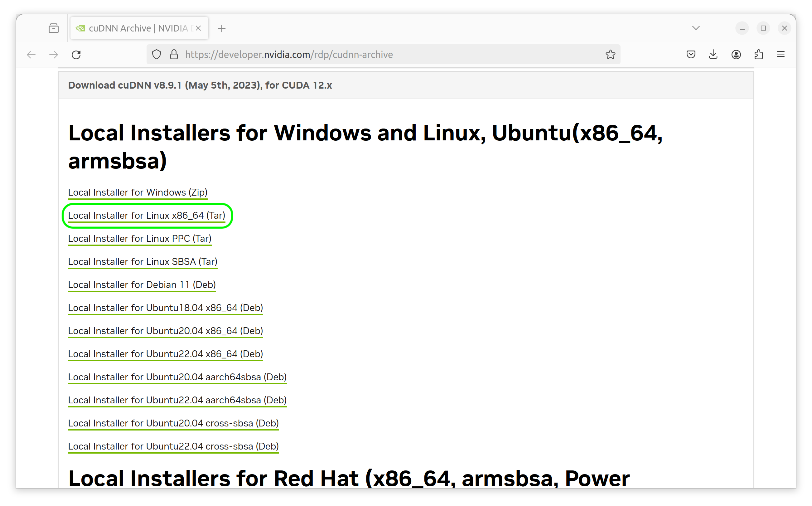Open Local Installer for Ubuntu20.04 x86_64 (Deb)
This screenshot has height=506, width=812.
[166, 331]
